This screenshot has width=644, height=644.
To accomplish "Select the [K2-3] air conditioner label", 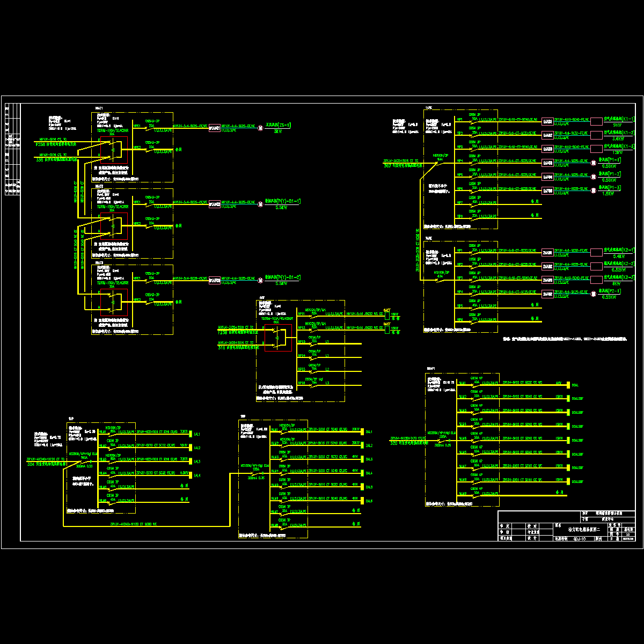I will click(x=619, y=277).
